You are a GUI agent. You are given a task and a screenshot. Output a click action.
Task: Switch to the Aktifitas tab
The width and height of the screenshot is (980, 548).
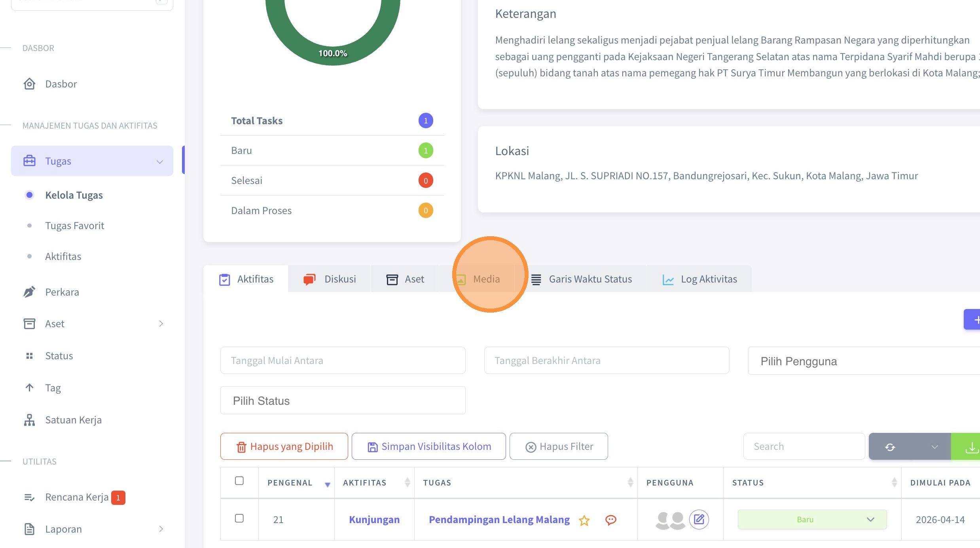pos(246,279)
